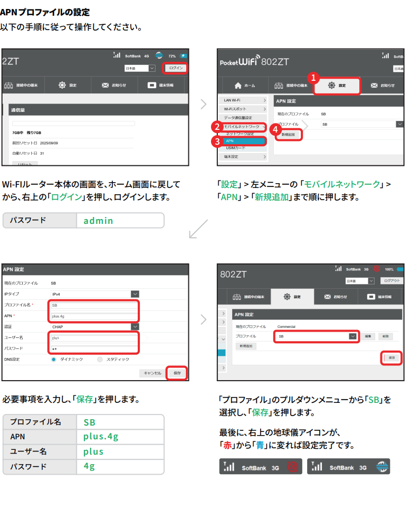Select the ダイナミック DNS radio button

pyautogui.click(x=54, y=360)
